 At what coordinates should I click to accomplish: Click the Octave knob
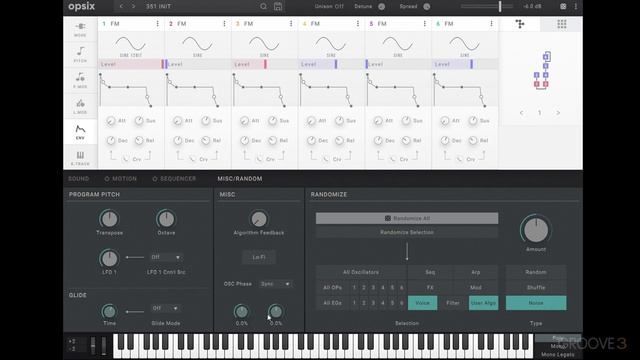point(166,219)
